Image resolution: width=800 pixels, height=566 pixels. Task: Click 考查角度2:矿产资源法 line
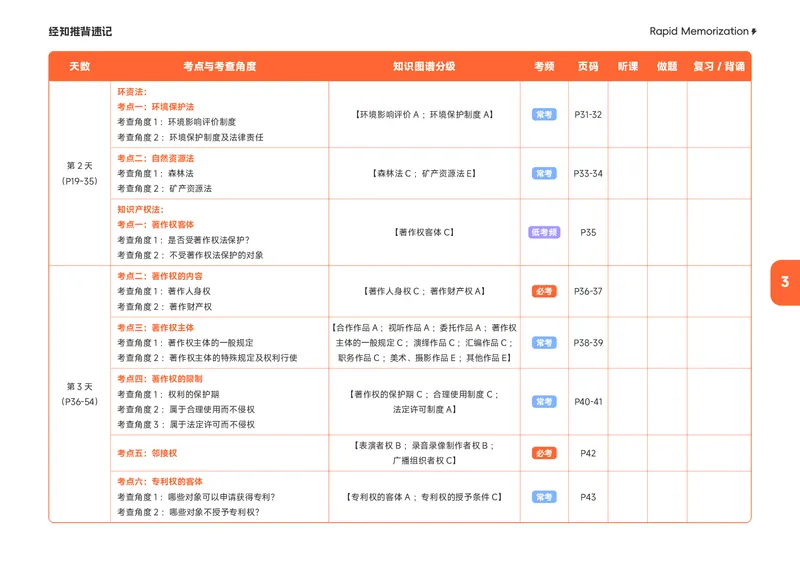tap(165, 188)
